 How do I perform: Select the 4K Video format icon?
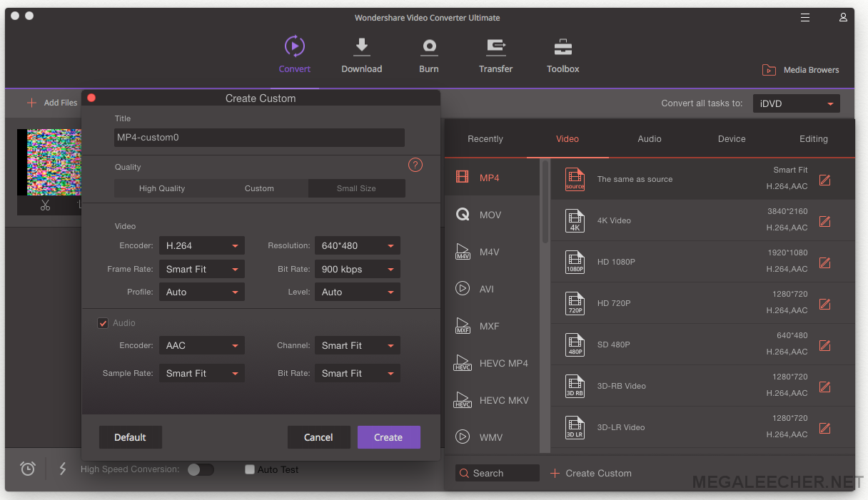[x=575, y=221]
